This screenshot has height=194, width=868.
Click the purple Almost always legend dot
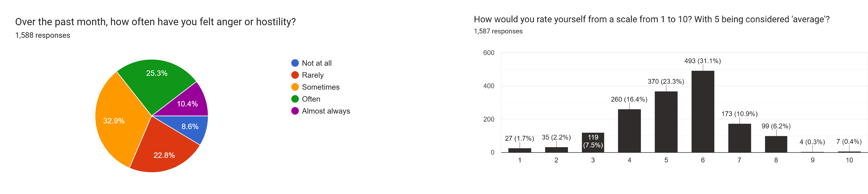295,111
